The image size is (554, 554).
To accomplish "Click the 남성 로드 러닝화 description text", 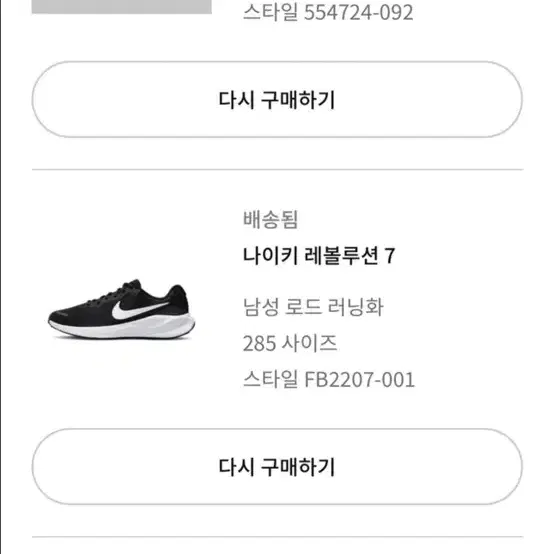I will tap(313, 306).
